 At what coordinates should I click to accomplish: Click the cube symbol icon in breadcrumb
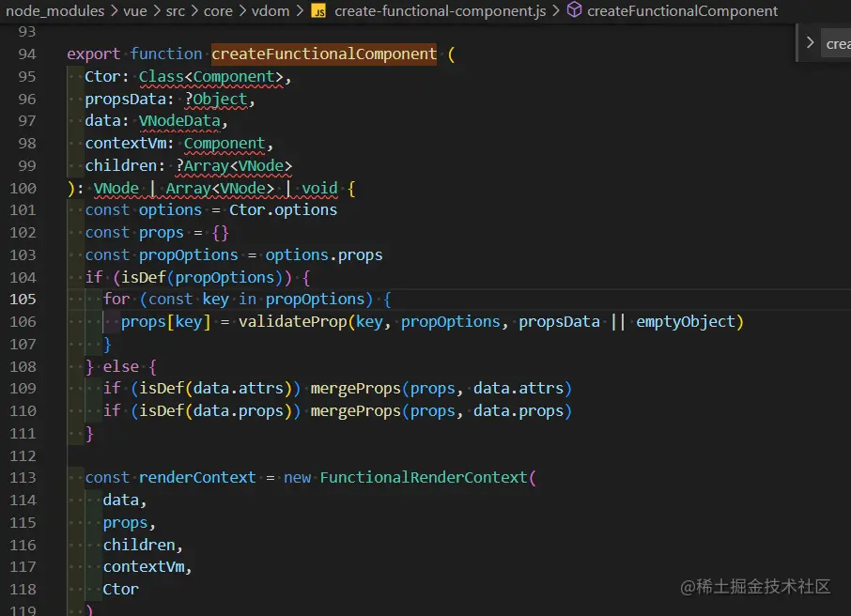(x=574, y=10)
